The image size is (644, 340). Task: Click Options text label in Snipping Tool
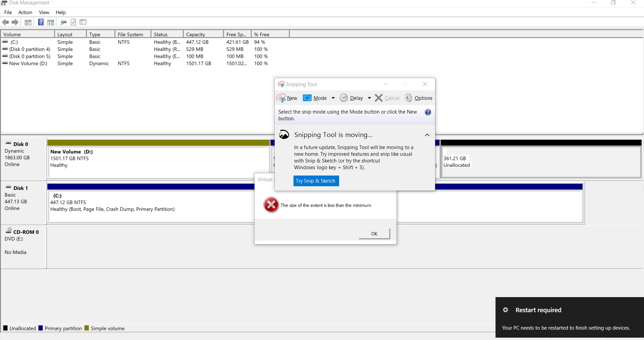click(424, 98)
